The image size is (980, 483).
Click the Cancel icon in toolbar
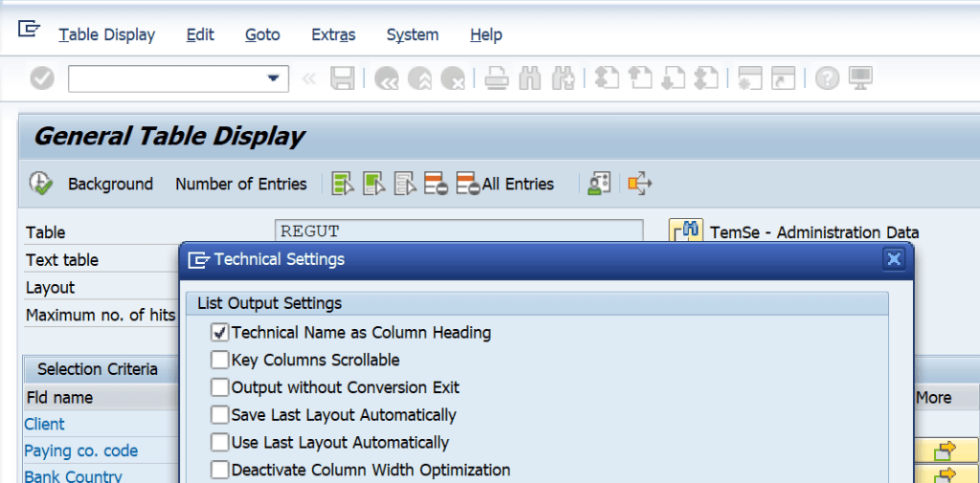pyautogui.click(x=453, y=78)
